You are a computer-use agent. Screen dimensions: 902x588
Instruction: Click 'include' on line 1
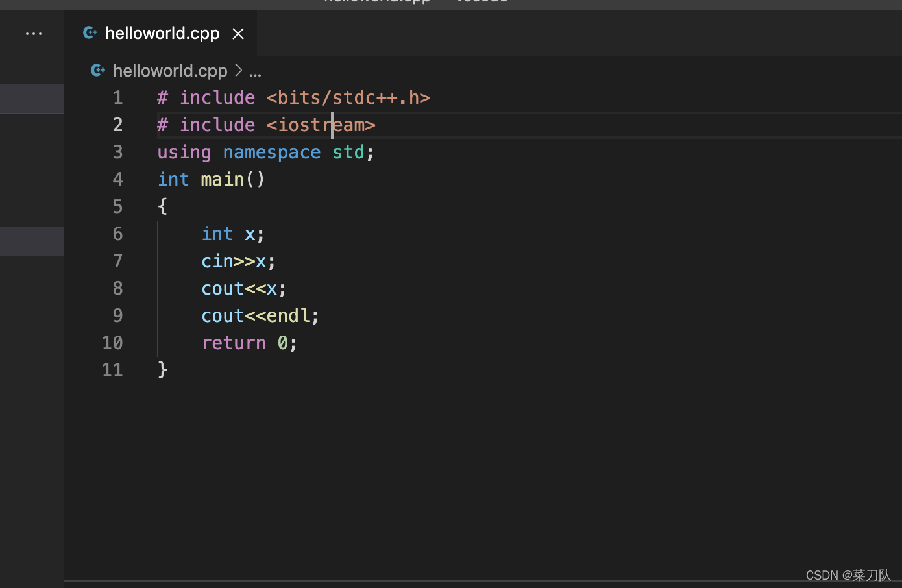217,98
